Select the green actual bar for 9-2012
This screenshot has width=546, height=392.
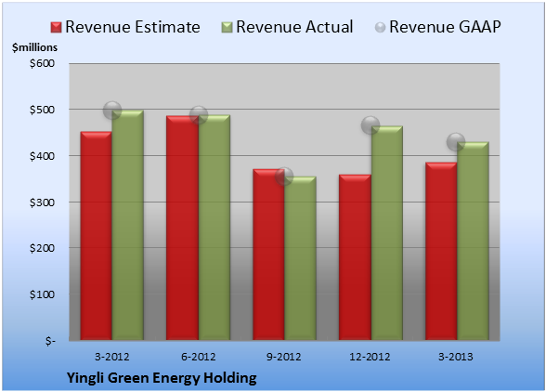point(300,258)
